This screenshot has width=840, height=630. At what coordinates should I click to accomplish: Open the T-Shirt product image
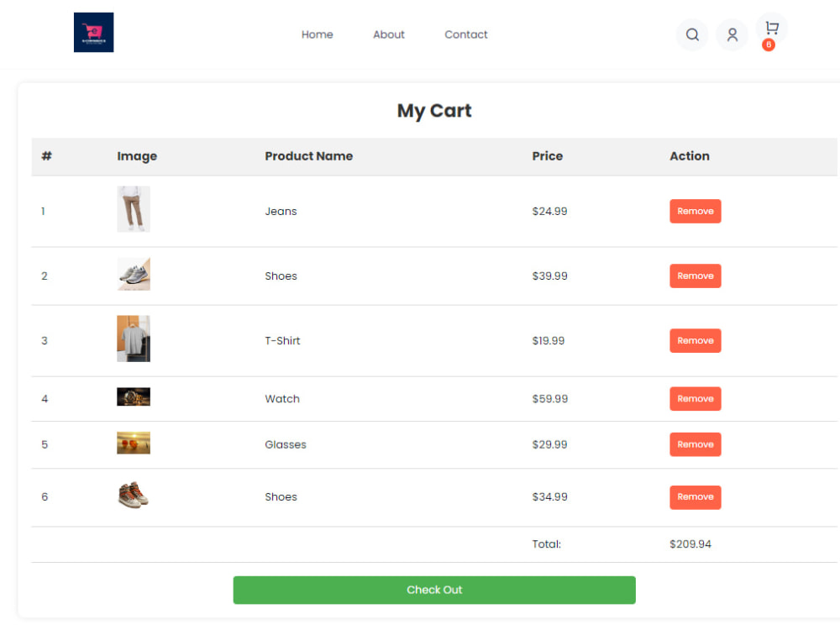point(133,339)
